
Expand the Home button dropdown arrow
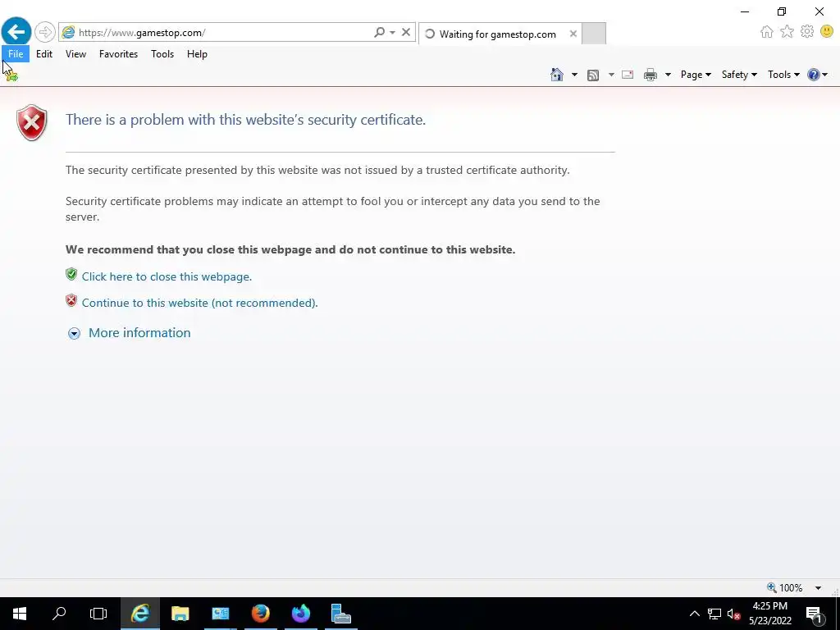point(574,75)
